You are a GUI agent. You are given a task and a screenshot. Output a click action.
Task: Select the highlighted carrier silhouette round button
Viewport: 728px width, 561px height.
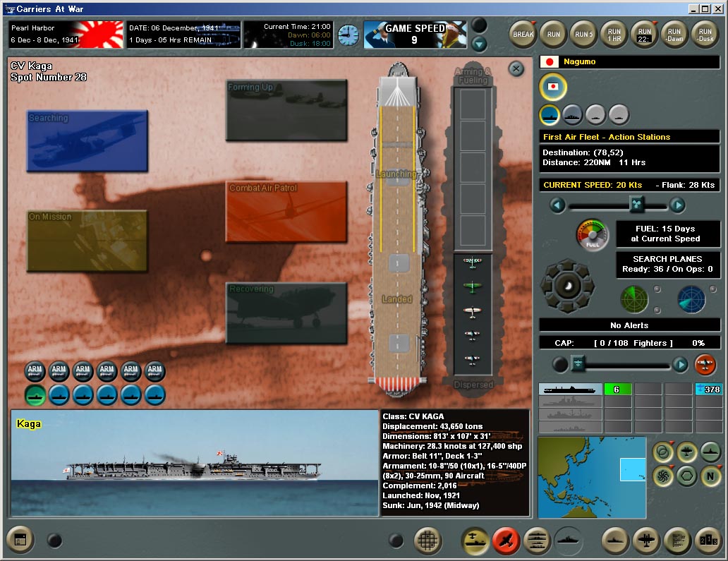coord(550,114)
